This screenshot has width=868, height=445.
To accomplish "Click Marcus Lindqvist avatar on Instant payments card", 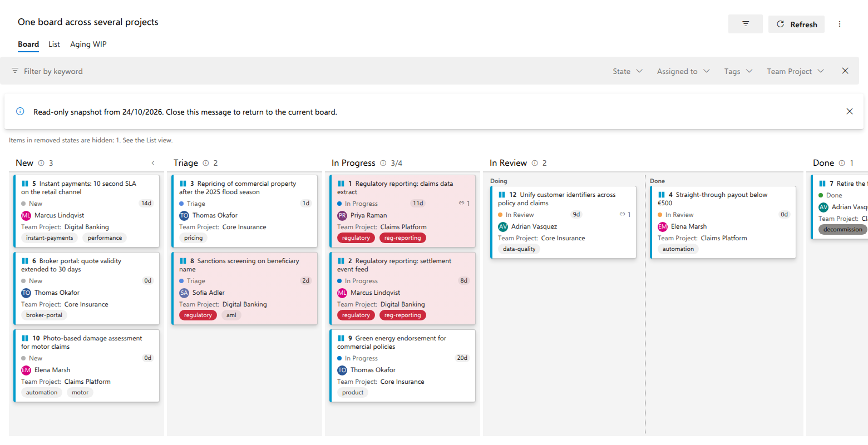I will pyautogui.click(x=26, y=215).
